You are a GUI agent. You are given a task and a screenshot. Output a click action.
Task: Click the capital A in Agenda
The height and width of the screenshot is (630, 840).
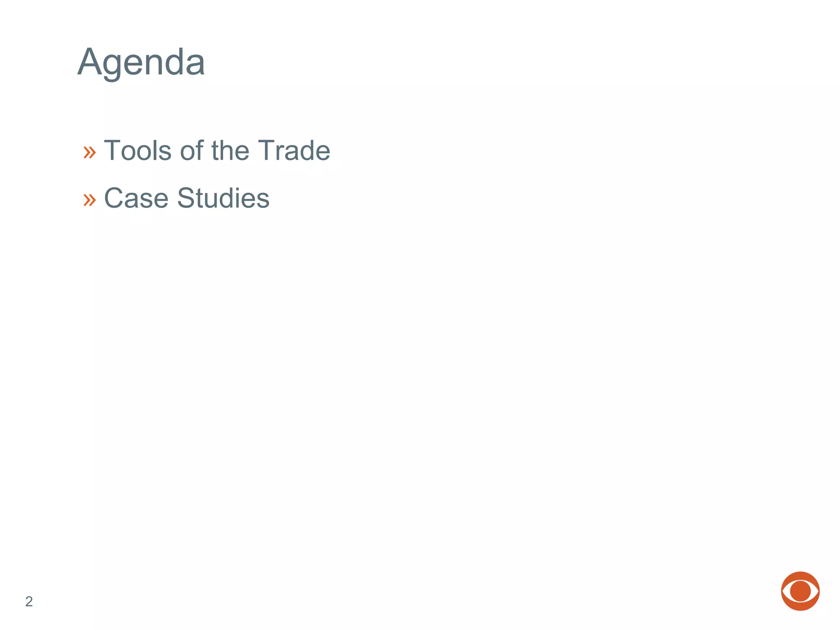[x=90, y=62]
